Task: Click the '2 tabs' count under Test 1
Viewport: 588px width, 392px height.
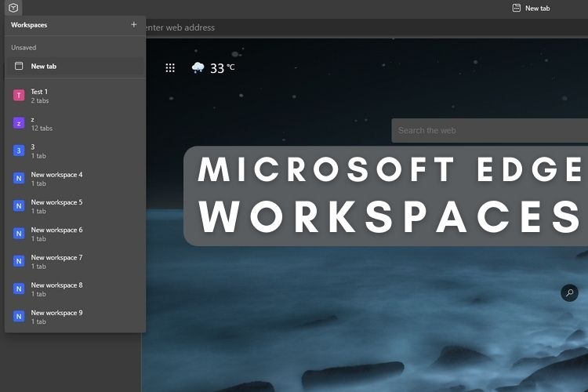Action: (x=40, y=100)
